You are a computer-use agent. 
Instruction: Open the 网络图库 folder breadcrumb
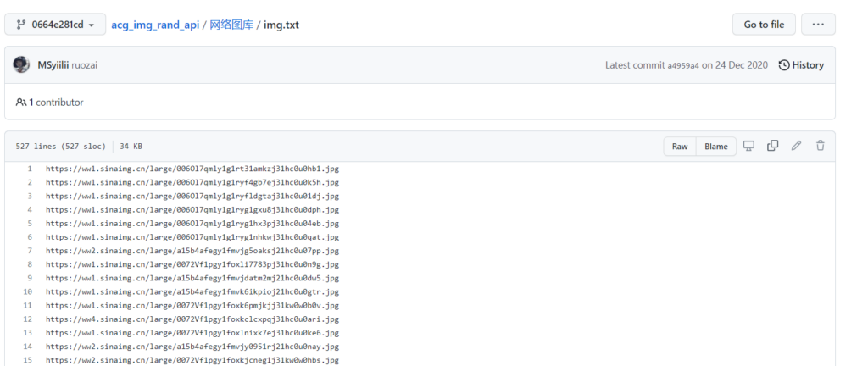pos(231,25)
